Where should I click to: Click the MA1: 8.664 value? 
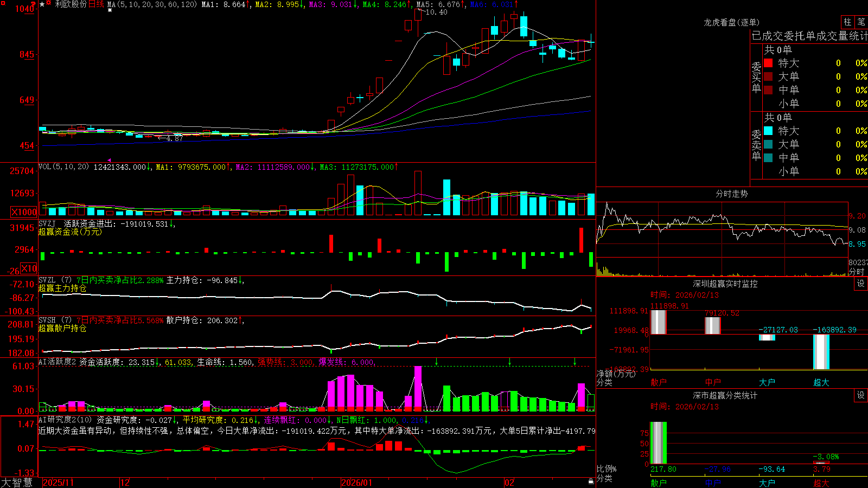click(224, 4)
